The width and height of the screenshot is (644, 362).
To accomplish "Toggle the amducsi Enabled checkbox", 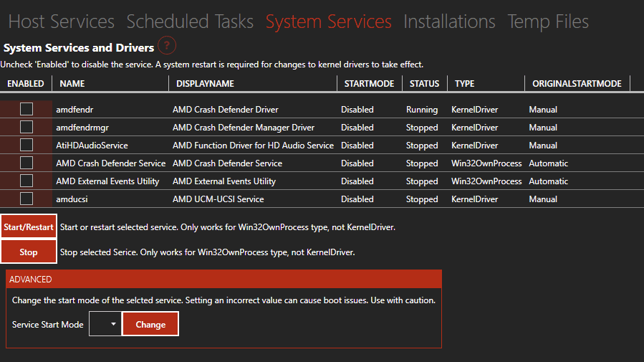I will pos(27,199).
